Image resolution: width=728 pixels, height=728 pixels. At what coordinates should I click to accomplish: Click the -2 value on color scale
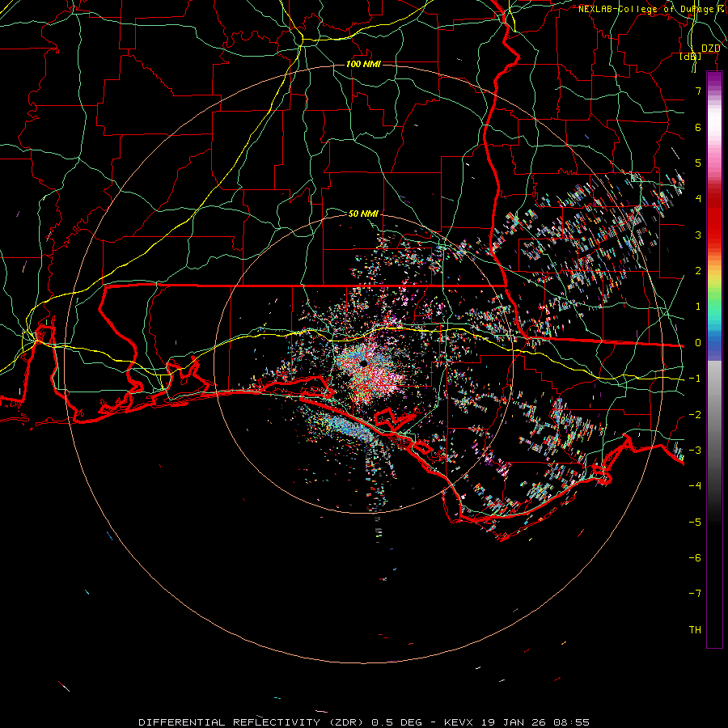(x=695, y=415)
